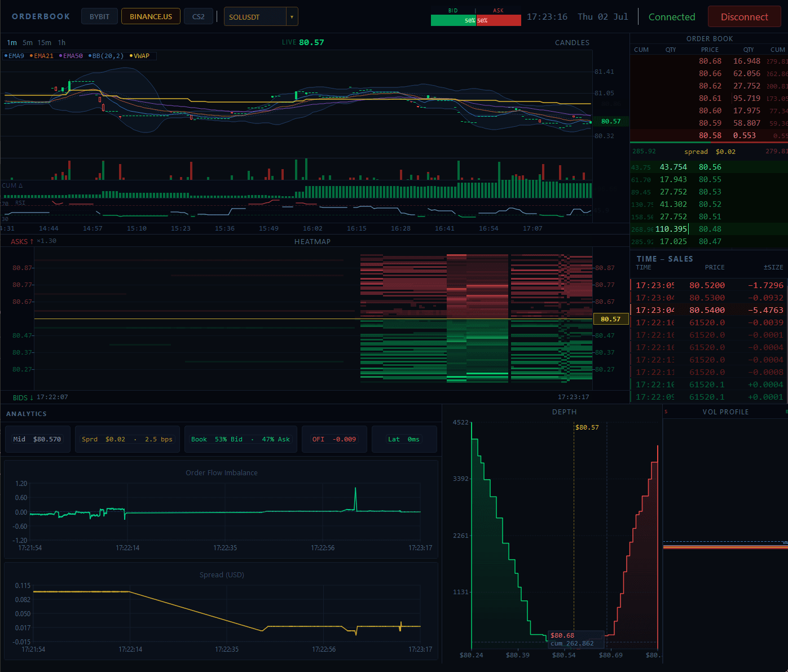This screenshot has width=788, height=672.
Task: Open the SOLUSDT symbol dropdown arrow
Action: coord(292,17)
